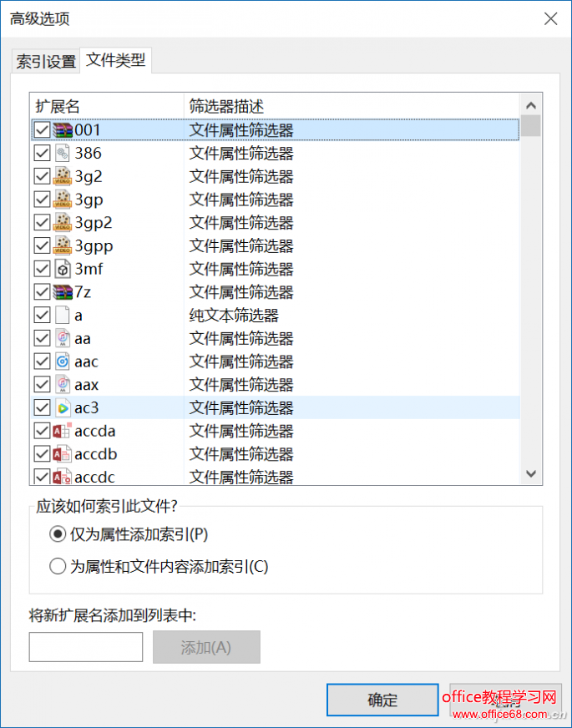Click the 添加(A) button

pos(206,647)
